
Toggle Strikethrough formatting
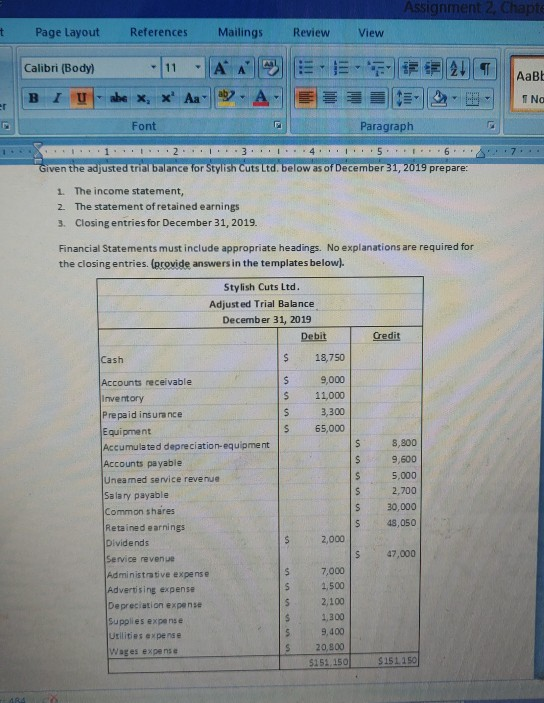(119, 98)
